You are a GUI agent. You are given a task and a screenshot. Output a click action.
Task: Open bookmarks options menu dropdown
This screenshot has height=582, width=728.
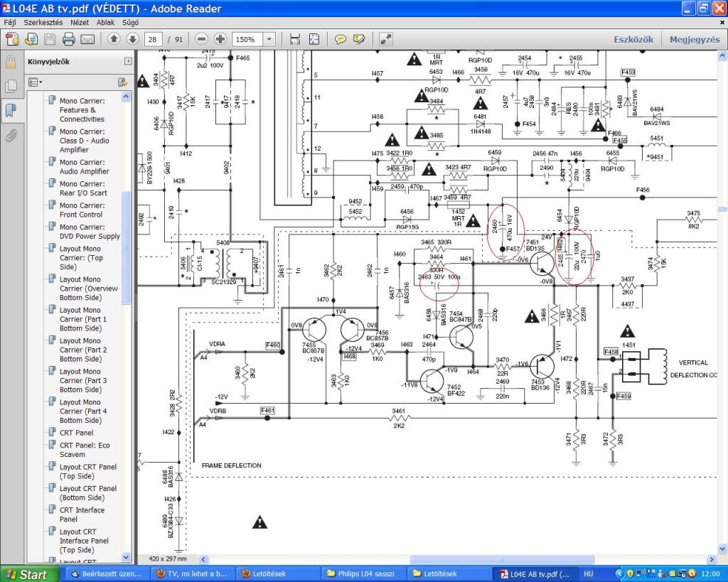tap(36, 82)
